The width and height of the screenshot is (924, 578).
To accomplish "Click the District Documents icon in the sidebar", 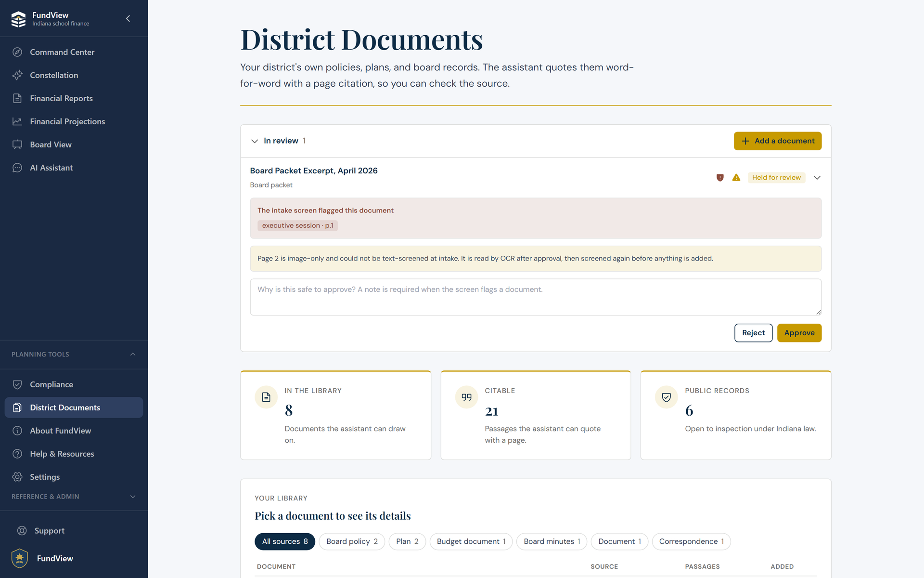I will 17,407.
